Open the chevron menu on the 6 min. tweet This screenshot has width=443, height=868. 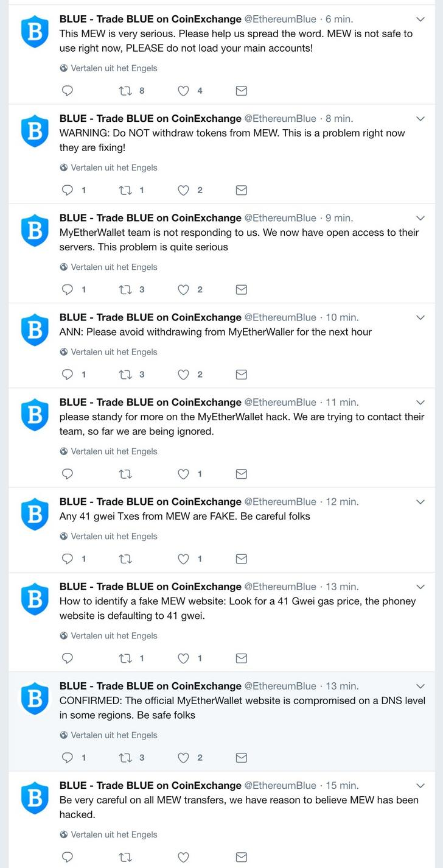(x=420, y=19)
